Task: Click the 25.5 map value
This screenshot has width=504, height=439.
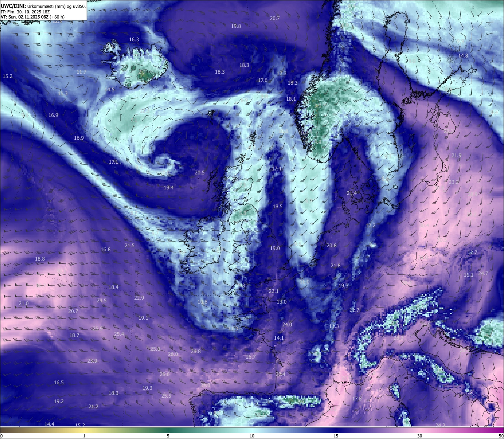Action: pos(166,396)
